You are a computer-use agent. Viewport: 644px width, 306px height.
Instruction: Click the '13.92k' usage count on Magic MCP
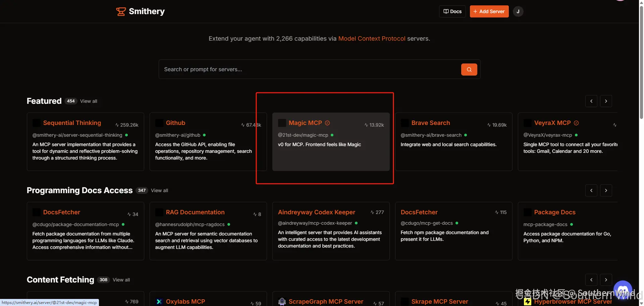click(377, 125)
